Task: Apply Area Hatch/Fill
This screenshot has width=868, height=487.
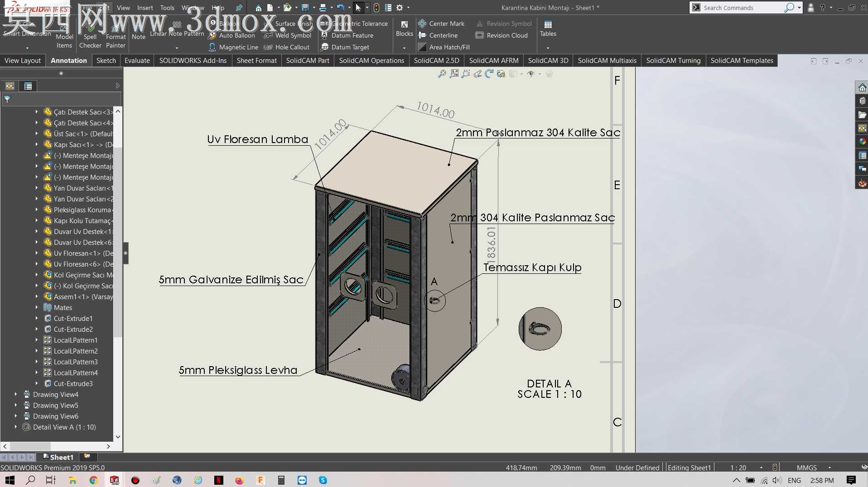Action: pos(444,47)
